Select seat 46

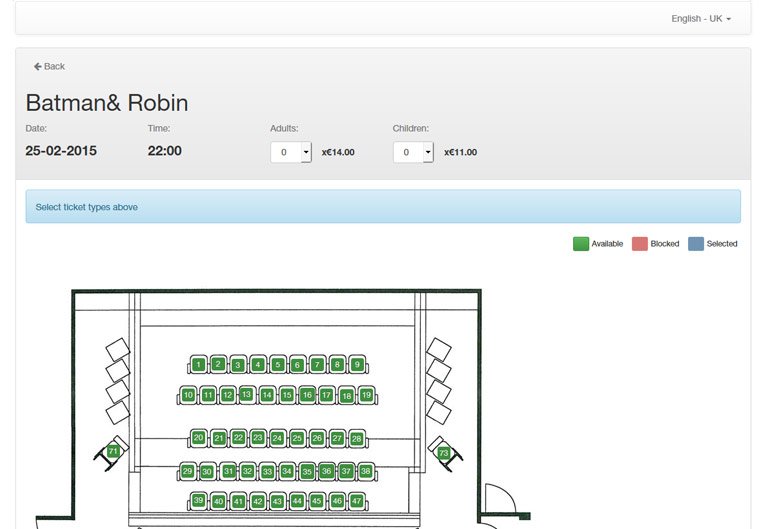coord(337,501)
